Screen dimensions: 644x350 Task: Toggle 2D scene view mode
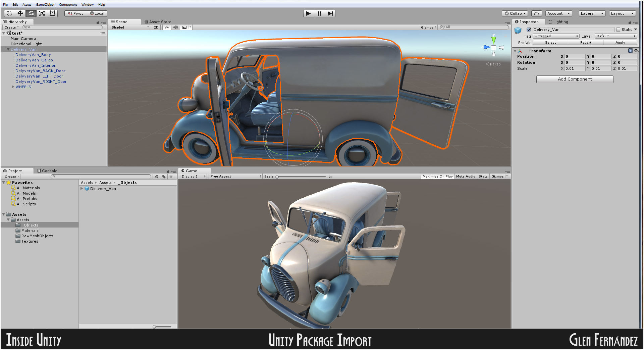click(156, 27)
